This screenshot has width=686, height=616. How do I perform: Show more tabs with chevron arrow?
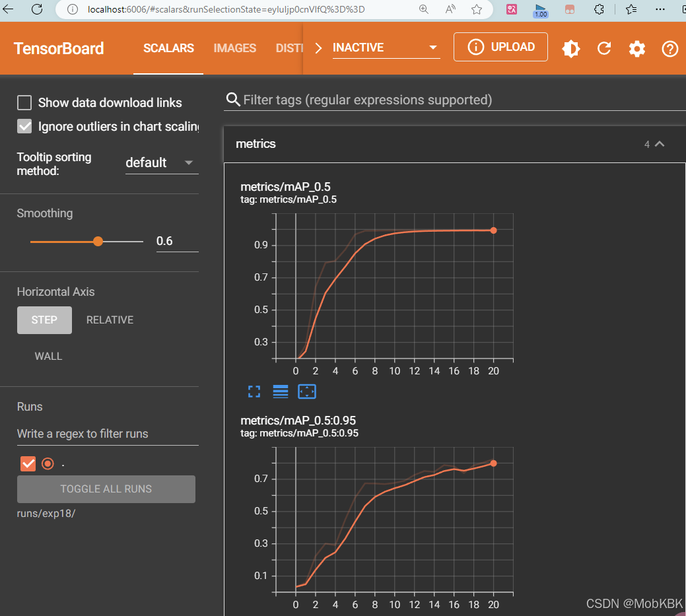(x=318, y=48)
